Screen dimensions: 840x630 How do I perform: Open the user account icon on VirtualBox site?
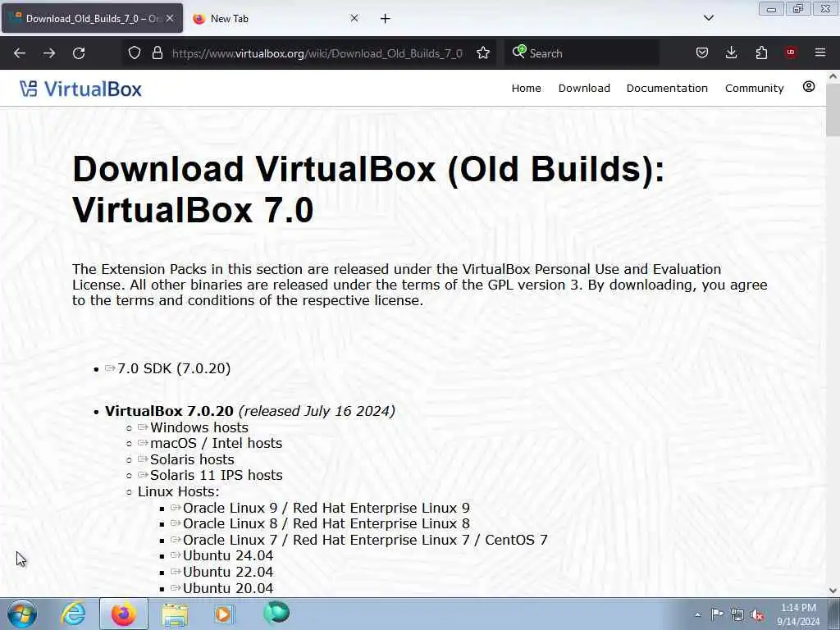point(809,87)
